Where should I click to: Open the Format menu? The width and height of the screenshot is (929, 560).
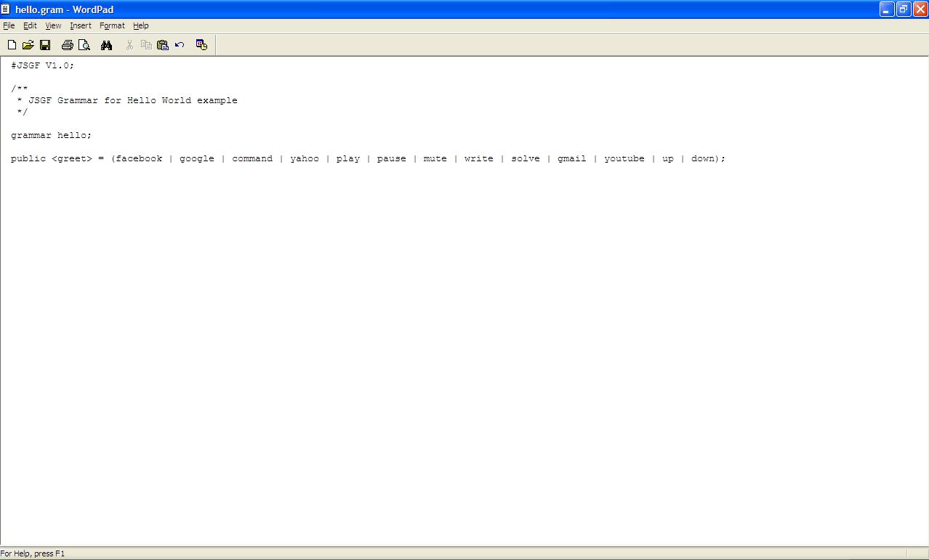click(112, 25)
